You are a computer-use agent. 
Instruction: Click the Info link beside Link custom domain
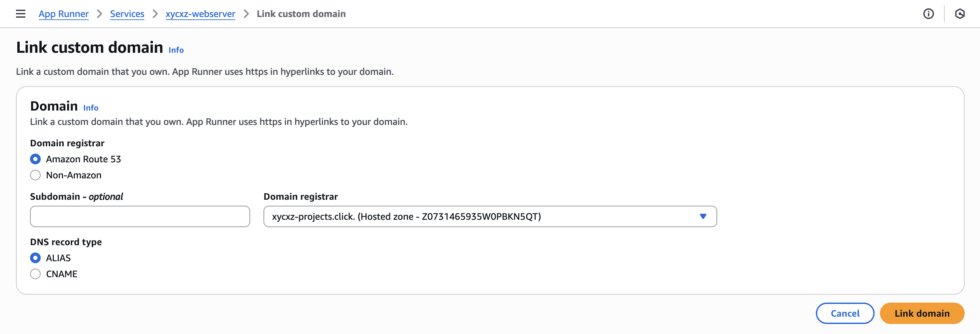coord(175,50)
